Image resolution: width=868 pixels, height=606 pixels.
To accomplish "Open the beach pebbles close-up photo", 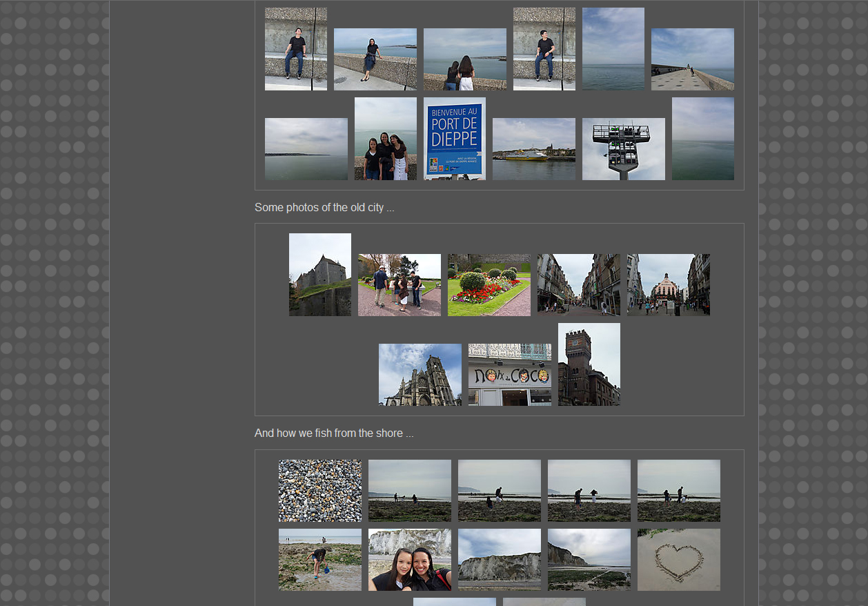I will click(319, 491).
